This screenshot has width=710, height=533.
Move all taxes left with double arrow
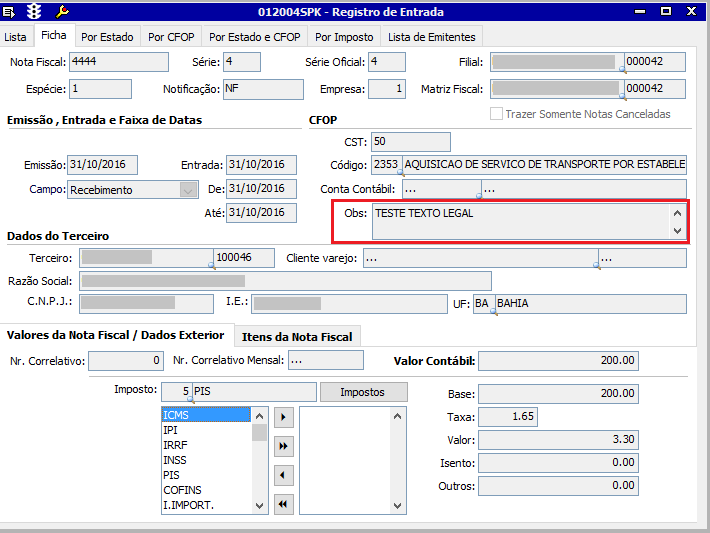(x=284, y=504)
